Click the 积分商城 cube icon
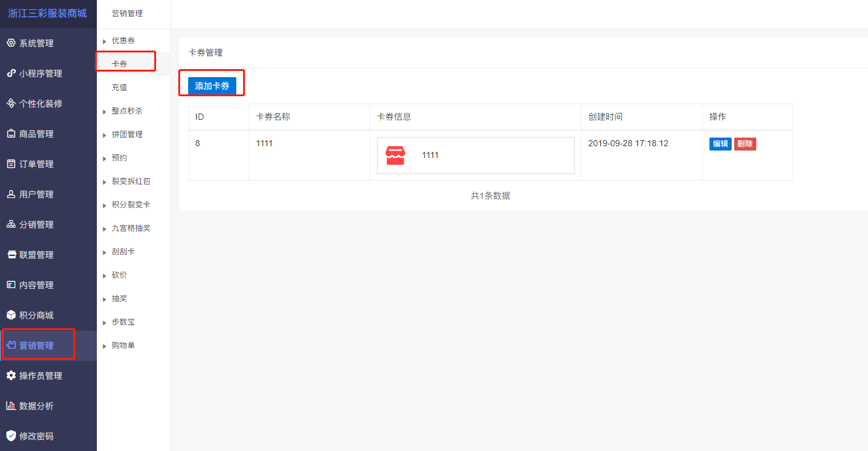Screen dimensions: 868x451 coord(10,315)
